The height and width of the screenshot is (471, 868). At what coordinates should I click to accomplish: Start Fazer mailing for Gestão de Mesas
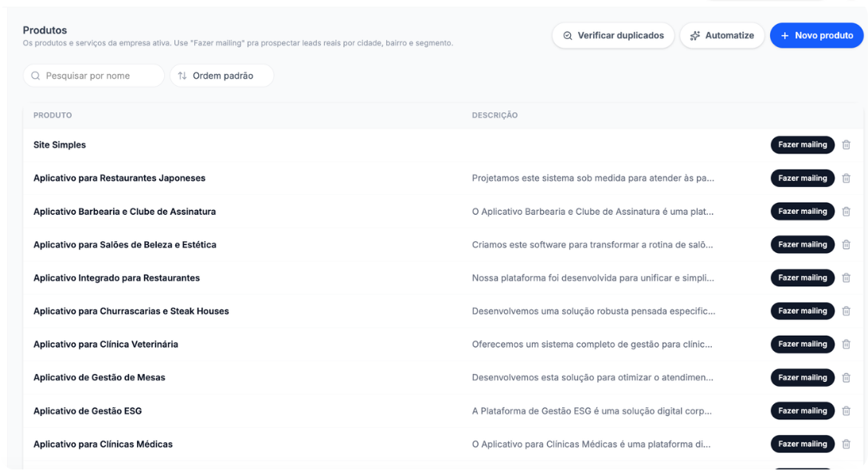click(802, 378)
